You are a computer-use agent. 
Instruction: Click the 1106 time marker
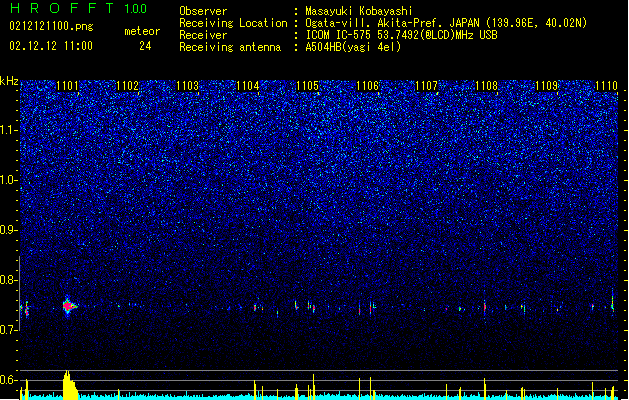pyautogui.click(x=367, y=86)
